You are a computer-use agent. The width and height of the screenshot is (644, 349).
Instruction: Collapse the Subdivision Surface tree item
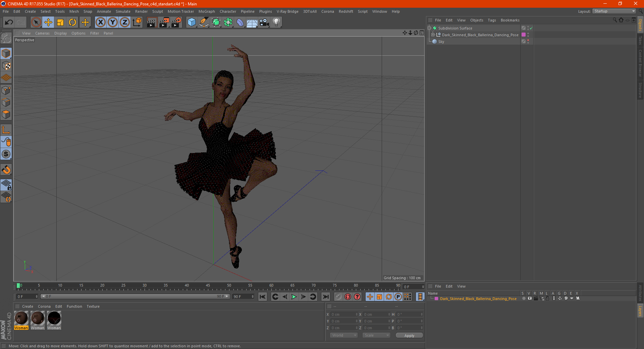pos(429,28)
